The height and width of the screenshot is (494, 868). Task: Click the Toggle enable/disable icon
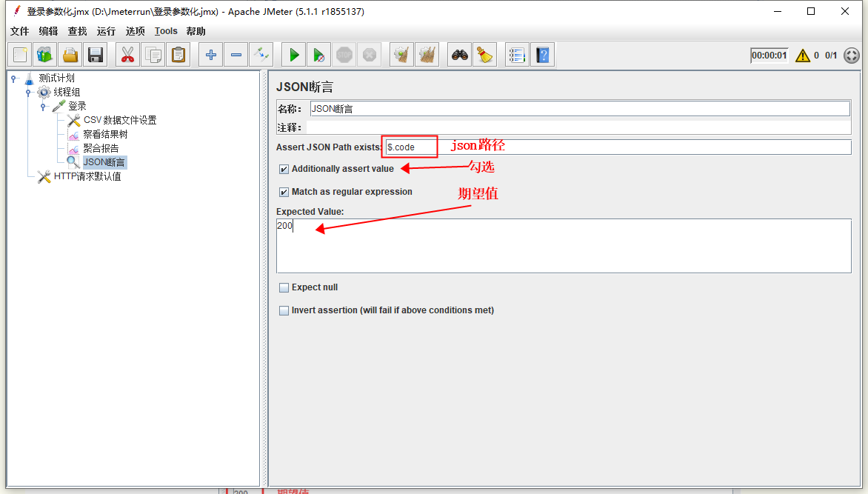[x=261, y=55]
